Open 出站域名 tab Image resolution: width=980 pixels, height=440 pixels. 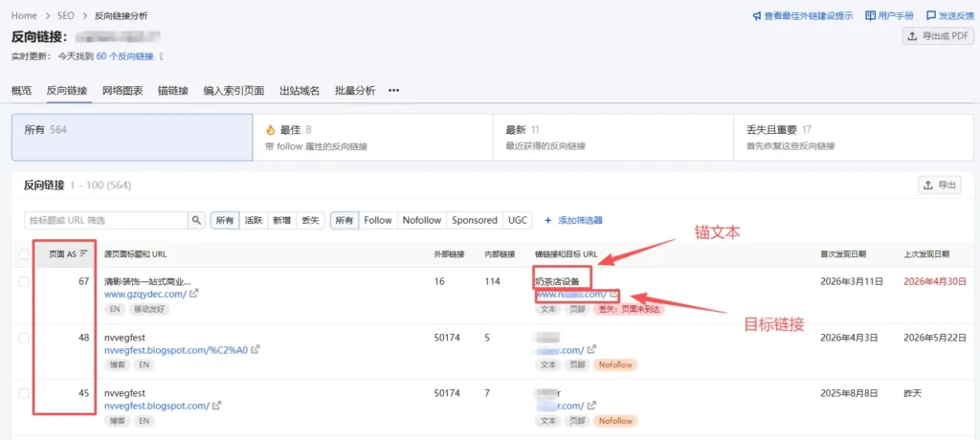click(300, 91)
